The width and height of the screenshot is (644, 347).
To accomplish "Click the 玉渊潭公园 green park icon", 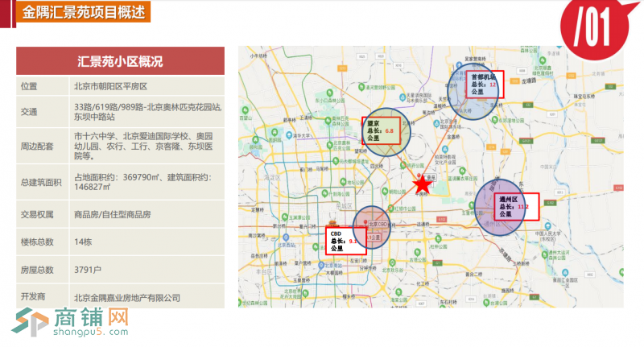I will coord(284,217).
